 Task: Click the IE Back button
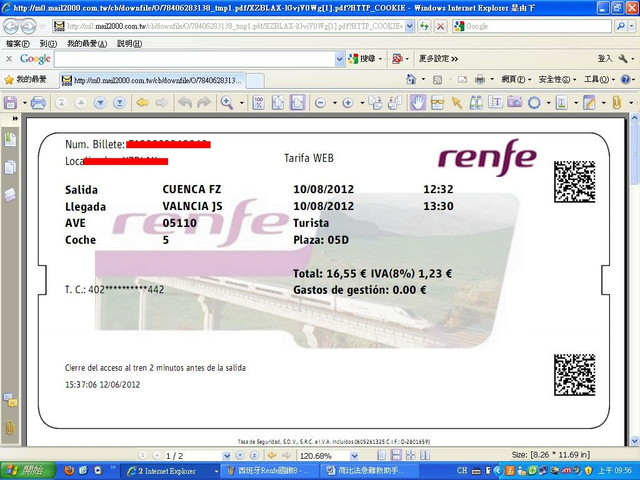click(11, 27)
